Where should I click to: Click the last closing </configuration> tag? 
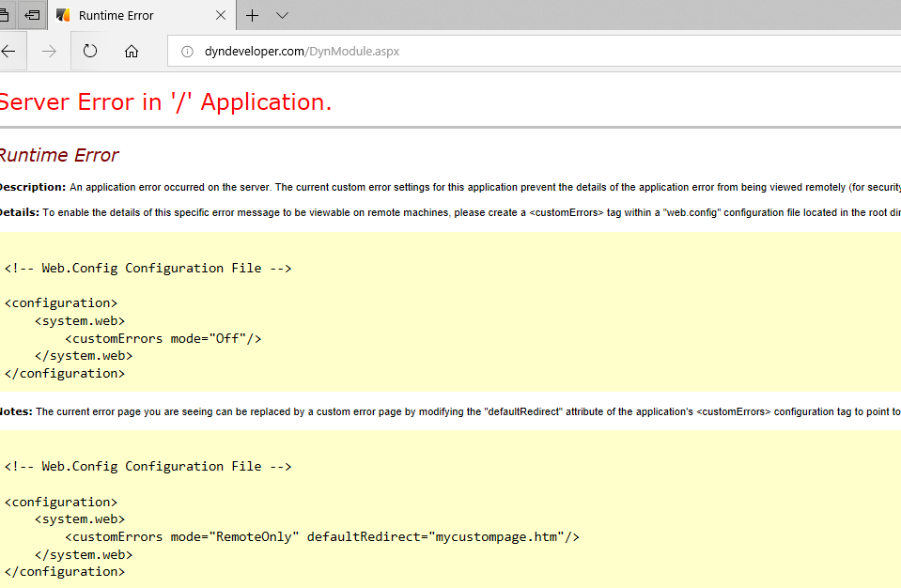(64, 572)
